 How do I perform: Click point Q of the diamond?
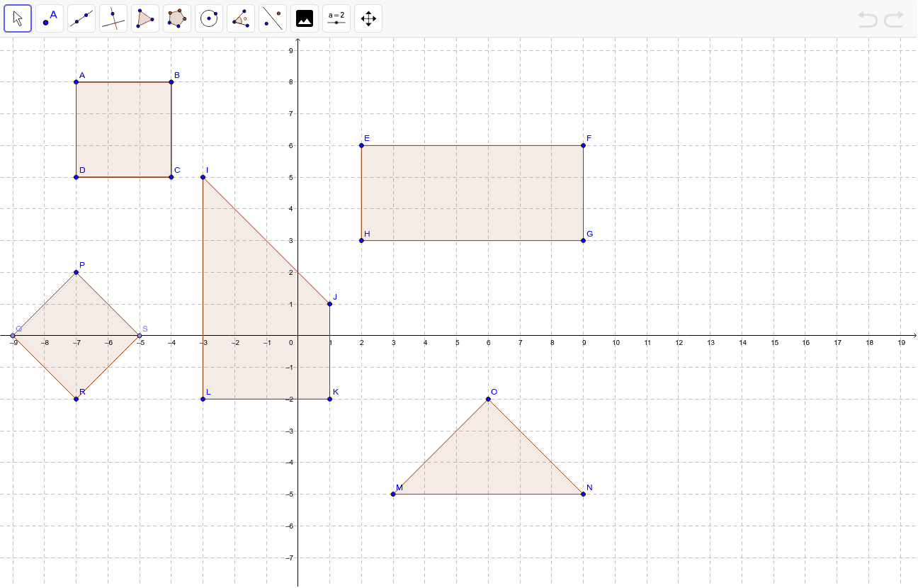click(x=13, y=336)
